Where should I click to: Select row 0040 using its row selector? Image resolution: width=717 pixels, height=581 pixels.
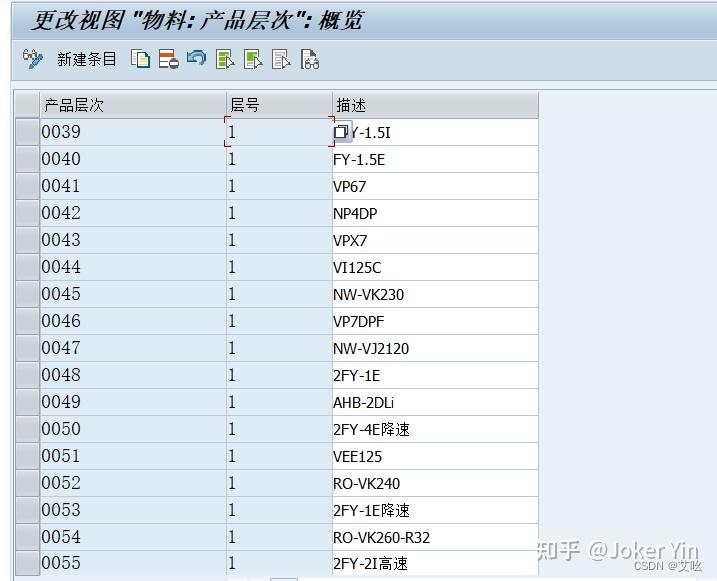(27, 159)
